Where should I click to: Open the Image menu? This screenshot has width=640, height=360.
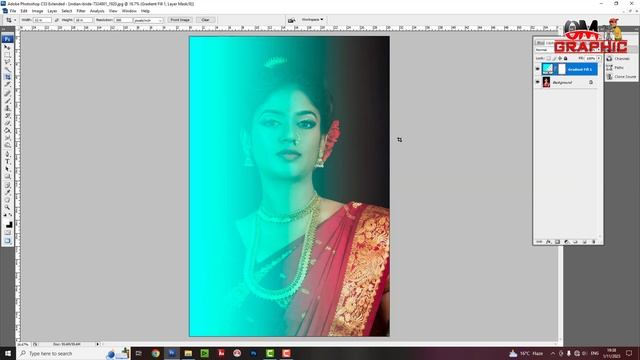coord(37,11)
